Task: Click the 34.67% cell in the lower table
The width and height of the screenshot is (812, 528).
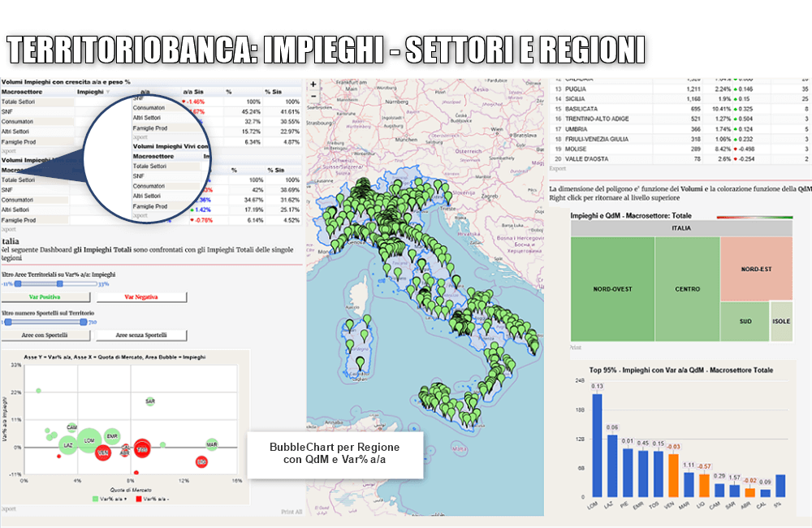Action: click(x=253, y=200)
